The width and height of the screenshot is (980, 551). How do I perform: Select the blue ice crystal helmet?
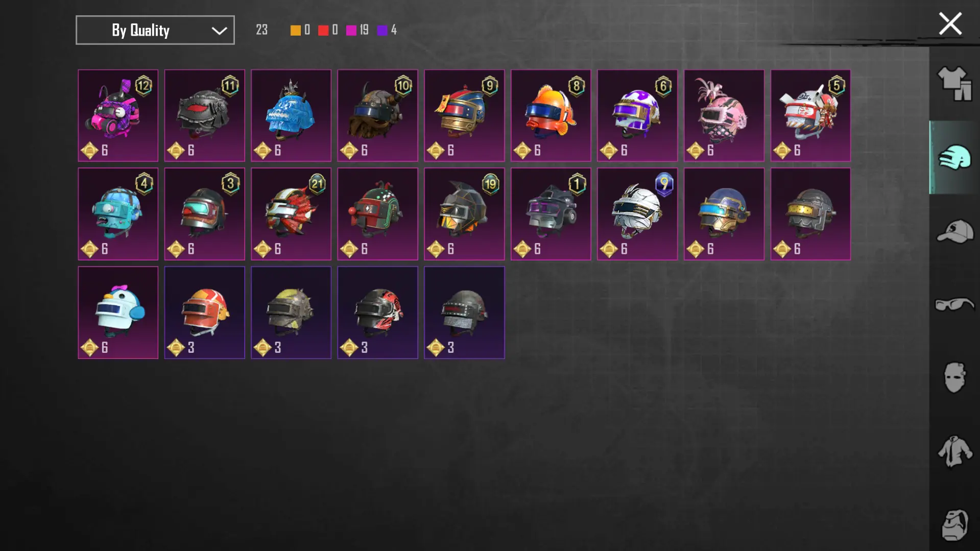coord(291,115)
